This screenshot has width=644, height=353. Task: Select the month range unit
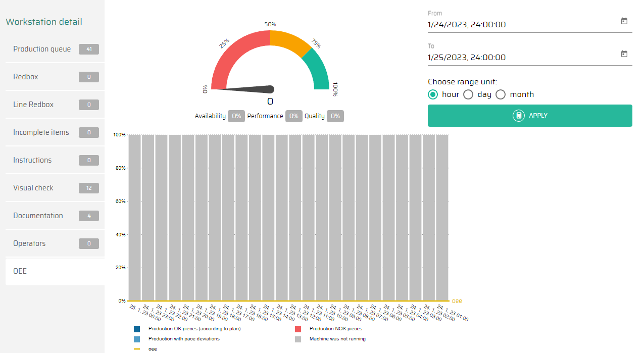[x=501, y=94]
